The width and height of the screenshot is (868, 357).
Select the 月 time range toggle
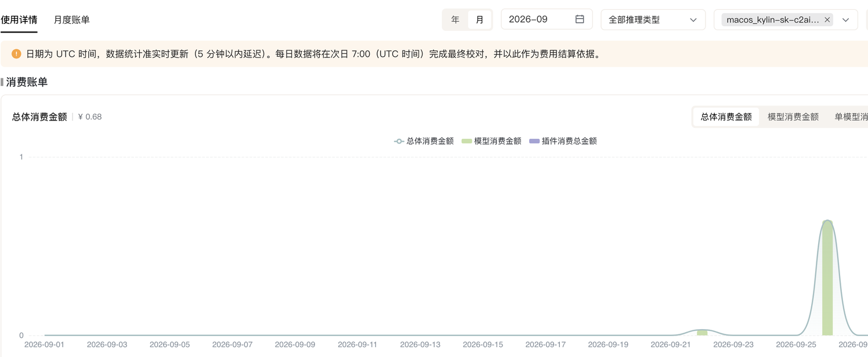coord(480,20)
